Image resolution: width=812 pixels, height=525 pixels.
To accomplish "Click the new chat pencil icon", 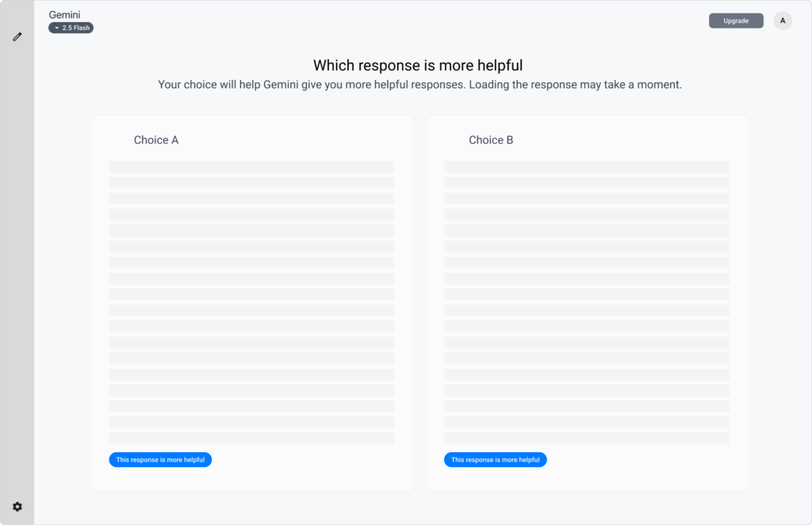I will (17, 36).
